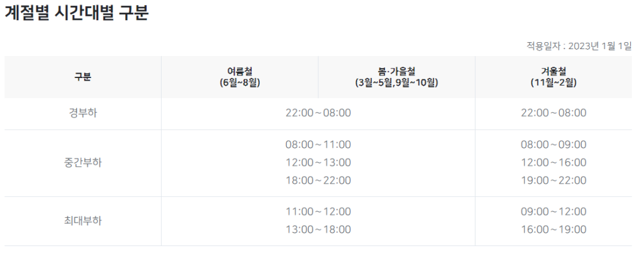Screen dimensions: 644x253
Task: Click the 12:00~16:00 time range
Action: point(553,163)
